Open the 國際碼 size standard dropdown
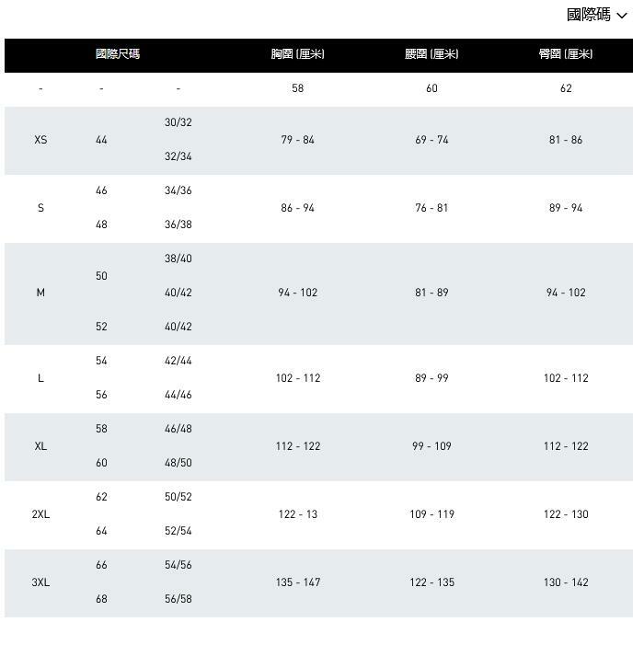Image resolution: width=644 pixels, height=645 pixels. click(x=595, y=15)
